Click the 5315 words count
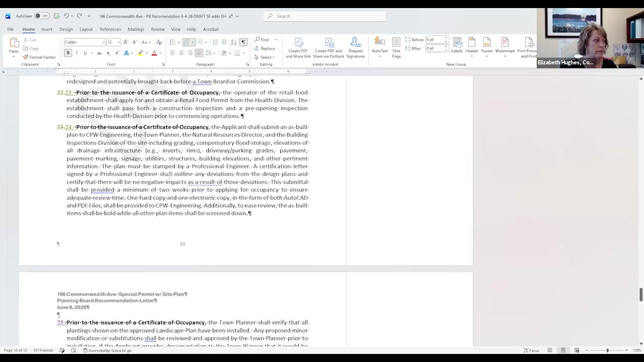Image resolution: width=644 pixels, height=362 pixels. click(43, 350)
